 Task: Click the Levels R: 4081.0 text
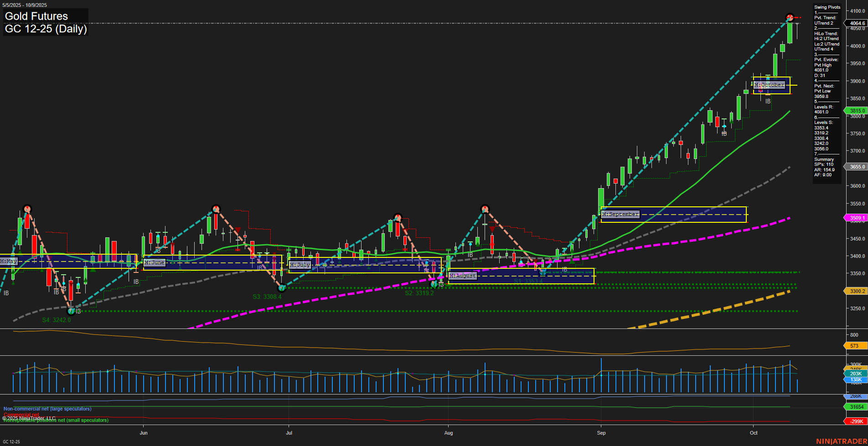coord(824,108)
